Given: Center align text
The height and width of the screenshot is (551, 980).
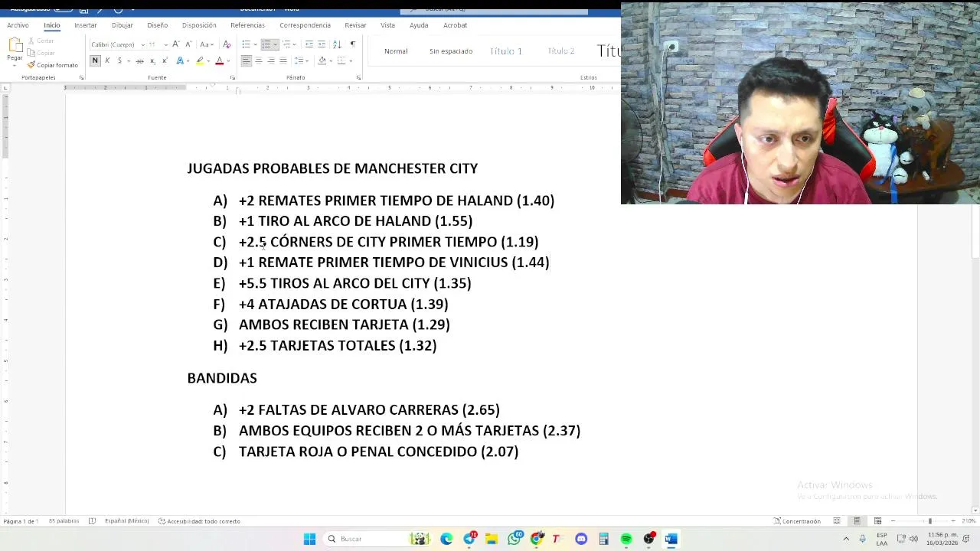Looking at the screenshot, I should pos(259,60).
